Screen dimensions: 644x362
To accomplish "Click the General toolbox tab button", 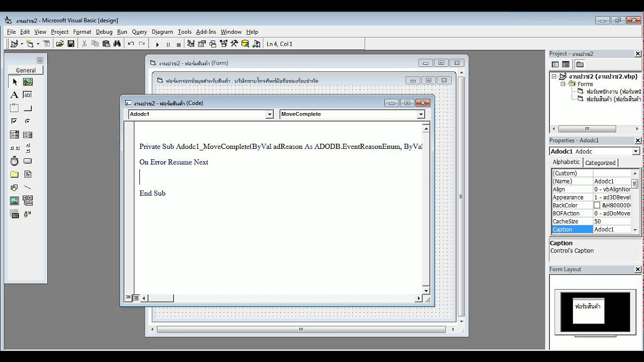I will pos(26,70).
